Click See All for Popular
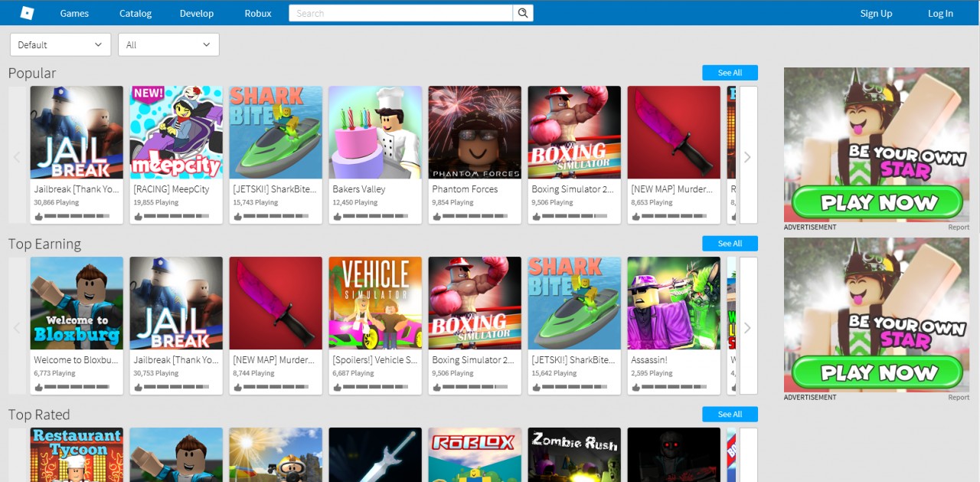The width and height of the screenshot is (980, 482). pos(730,73)
